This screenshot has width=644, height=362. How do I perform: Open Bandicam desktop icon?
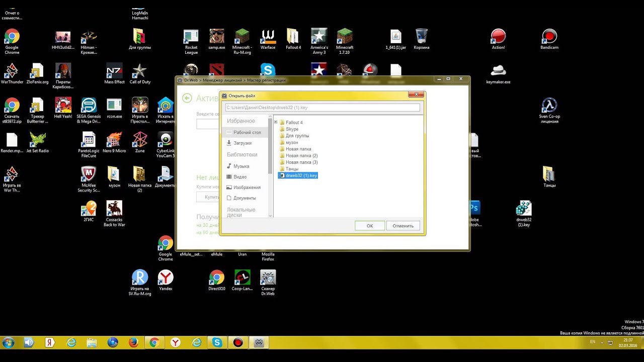tap(549, 40)
